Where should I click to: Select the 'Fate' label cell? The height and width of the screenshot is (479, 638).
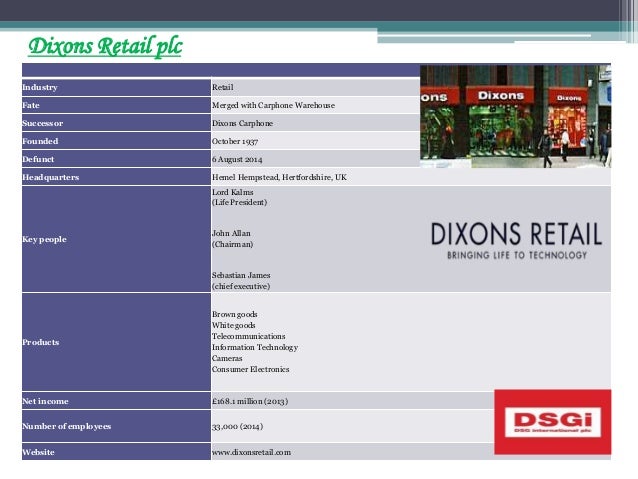click(116, 105)
